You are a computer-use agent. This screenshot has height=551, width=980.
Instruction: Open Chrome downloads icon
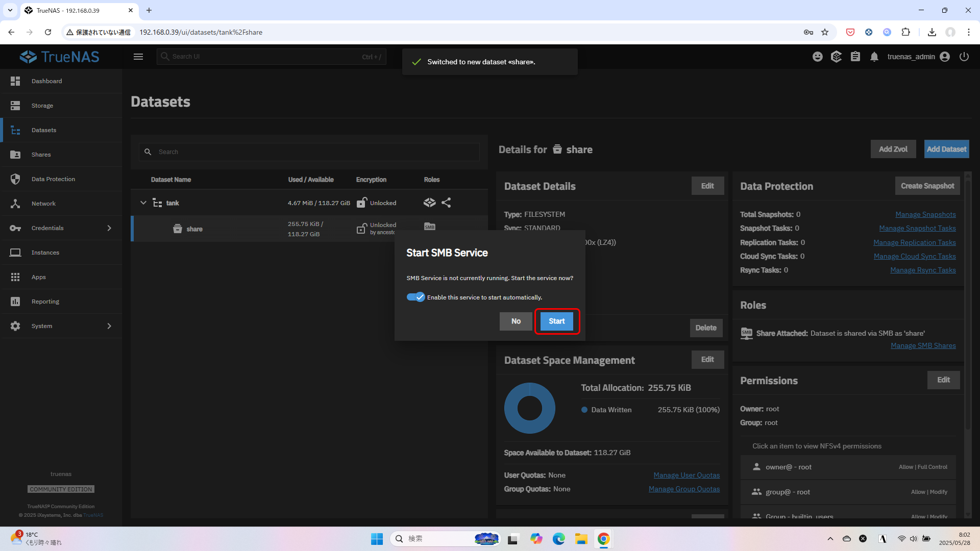[x=932, y=32]
